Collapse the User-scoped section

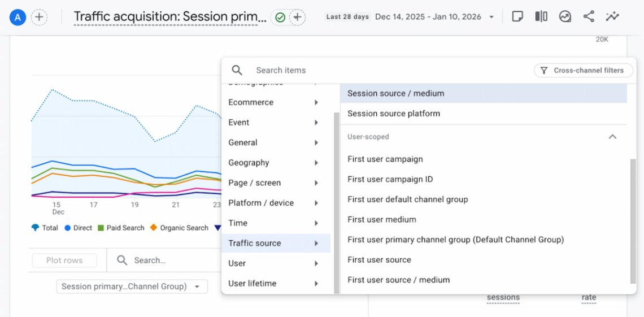click(612, 137)
